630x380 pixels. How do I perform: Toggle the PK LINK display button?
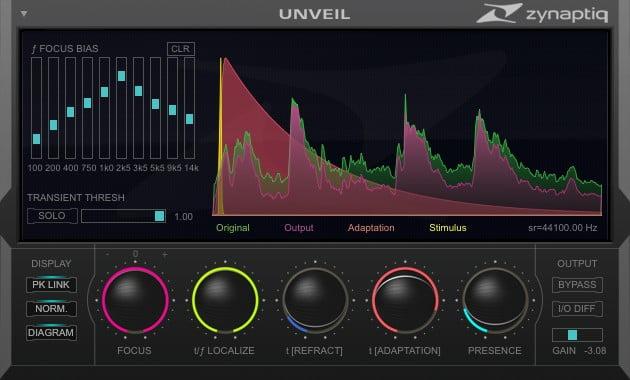tap(51, 284)
